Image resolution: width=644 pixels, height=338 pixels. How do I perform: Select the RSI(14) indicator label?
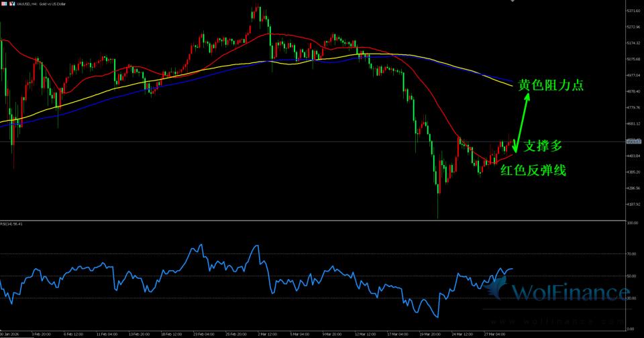13,224
